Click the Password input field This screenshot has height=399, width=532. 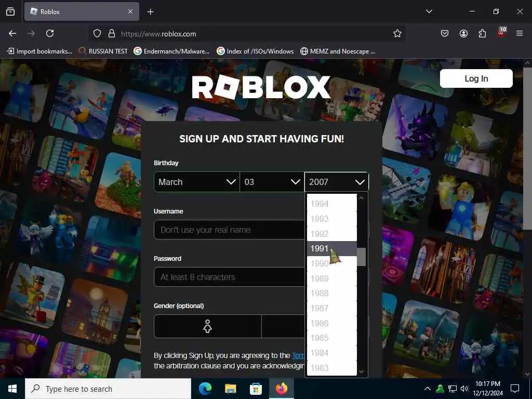tap(229, 277)
